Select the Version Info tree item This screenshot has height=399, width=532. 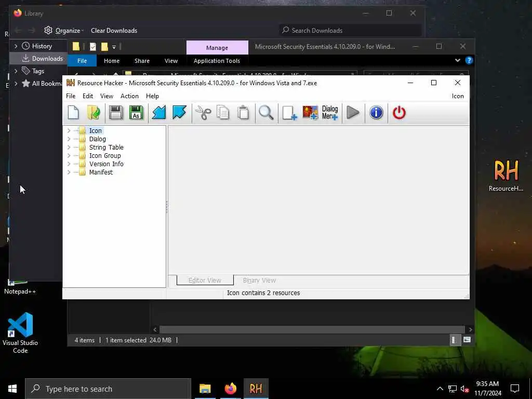(x=106, y=164)
